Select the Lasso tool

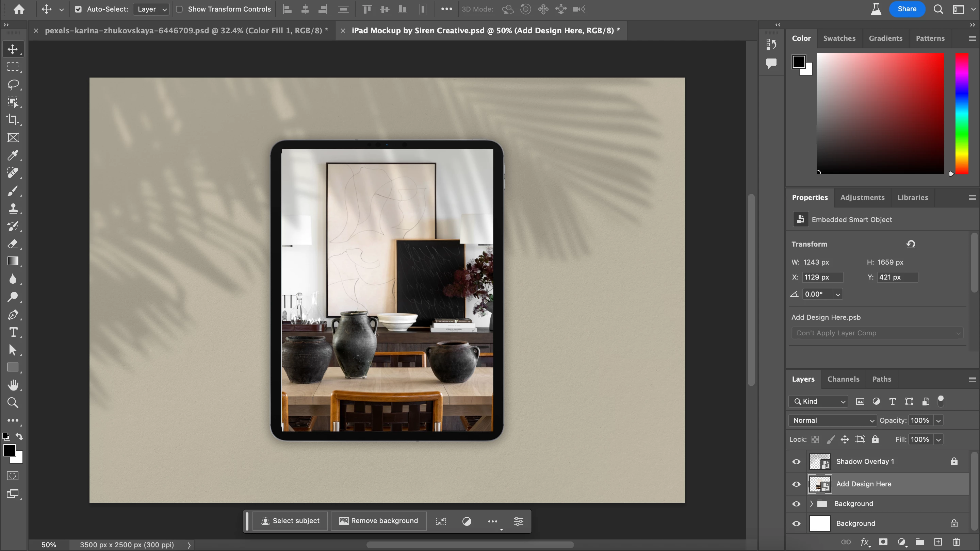pyautogui.click(x=13, y=84)
